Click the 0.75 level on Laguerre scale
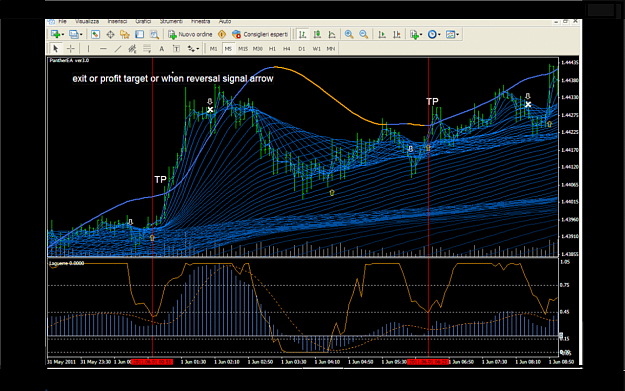The width and height of the screenshot is (625, 391). point(564,285)
